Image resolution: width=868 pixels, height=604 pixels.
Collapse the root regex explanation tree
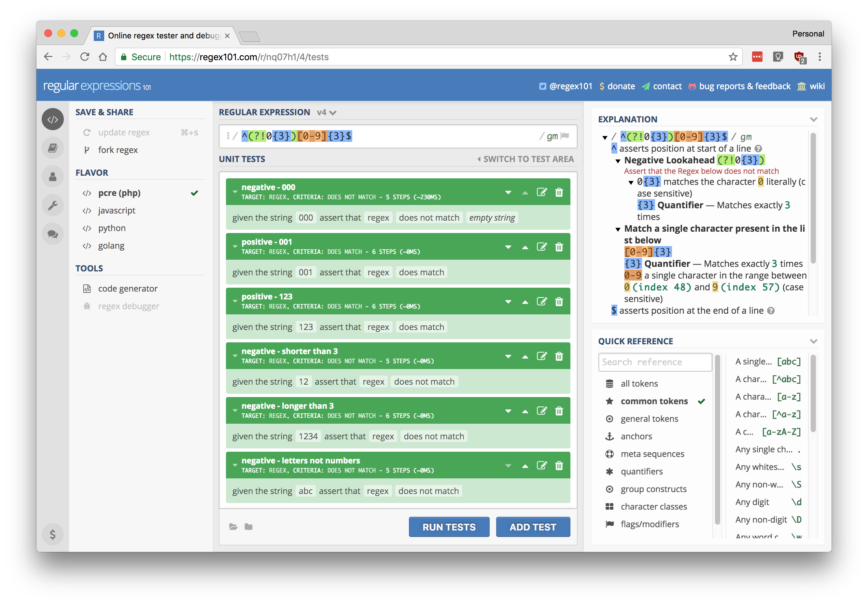click(x=605, y=138)
